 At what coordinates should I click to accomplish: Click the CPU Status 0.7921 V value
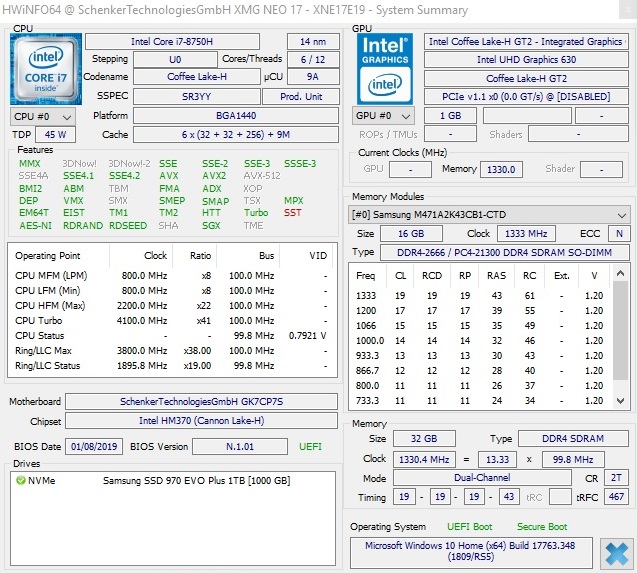(x=308, y=336)
